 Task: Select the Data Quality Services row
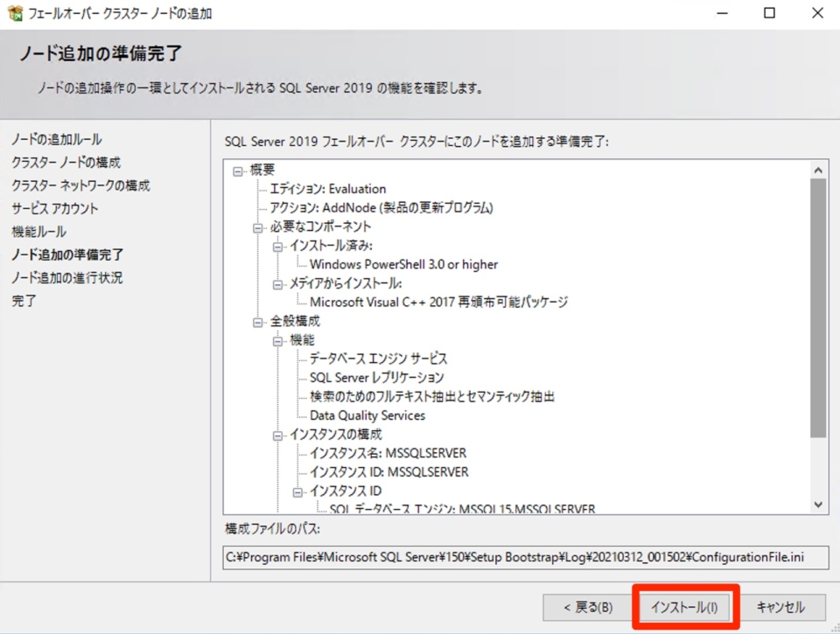(367, 415)
